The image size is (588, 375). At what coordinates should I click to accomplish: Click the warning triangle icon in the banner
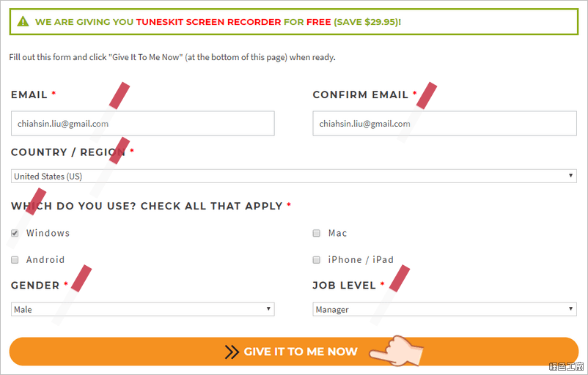pos(23,22)
